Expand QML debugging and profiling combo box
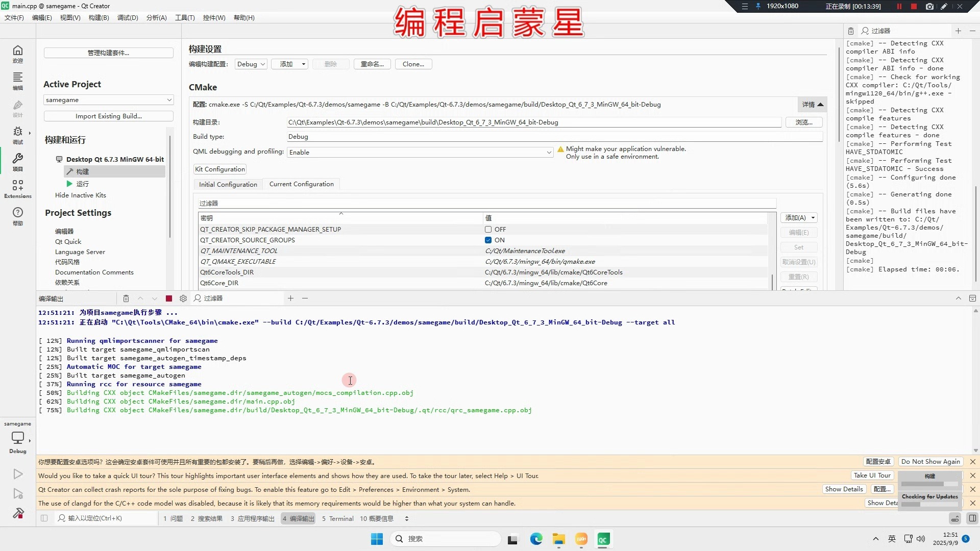 tap(420, 153)
